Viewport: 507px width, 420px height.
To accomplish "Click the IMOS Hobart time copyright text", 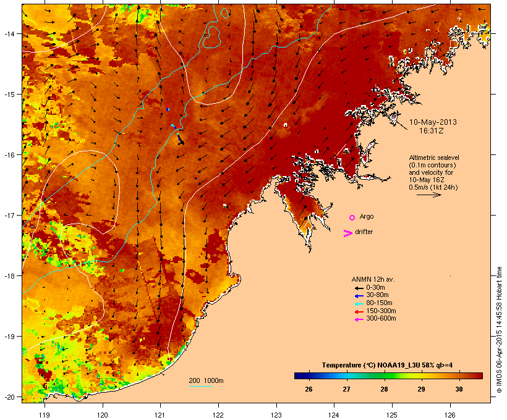I will click(x=499, y=330).
